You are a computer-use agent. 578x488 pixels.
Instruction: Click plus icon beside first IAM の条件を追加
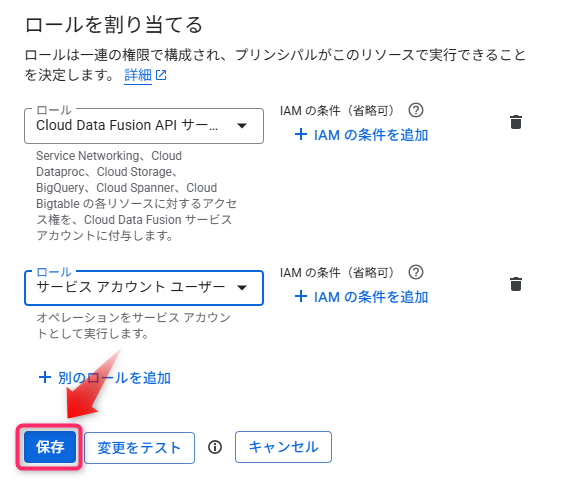(301, 134)
